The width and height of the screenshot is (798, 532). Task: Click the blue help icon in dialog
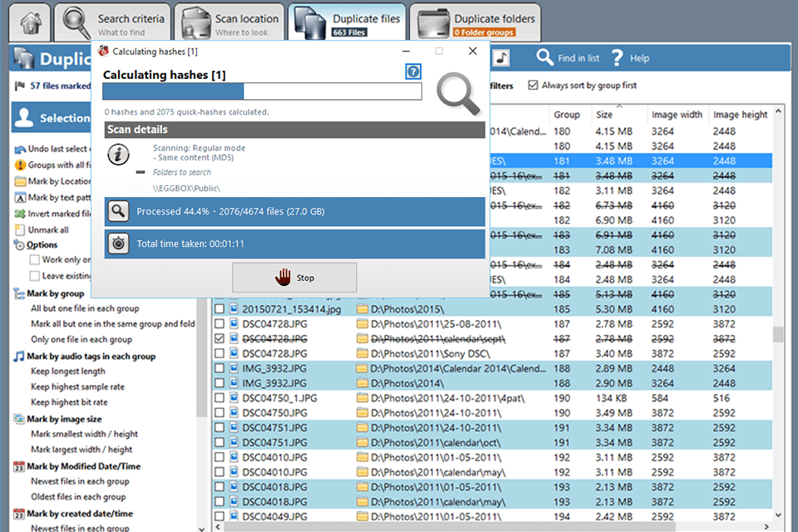(413, 72)
